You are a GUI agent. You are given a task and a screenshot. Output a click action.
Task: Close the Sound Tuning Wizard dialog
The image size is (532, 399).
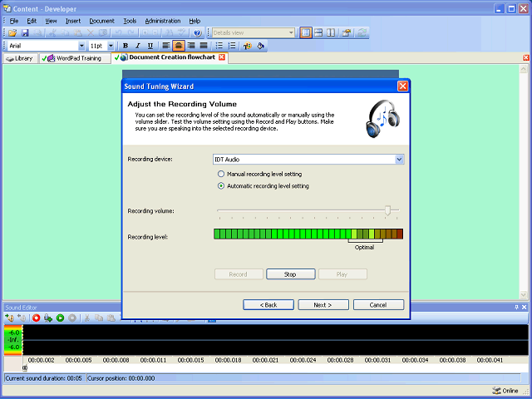402,86
